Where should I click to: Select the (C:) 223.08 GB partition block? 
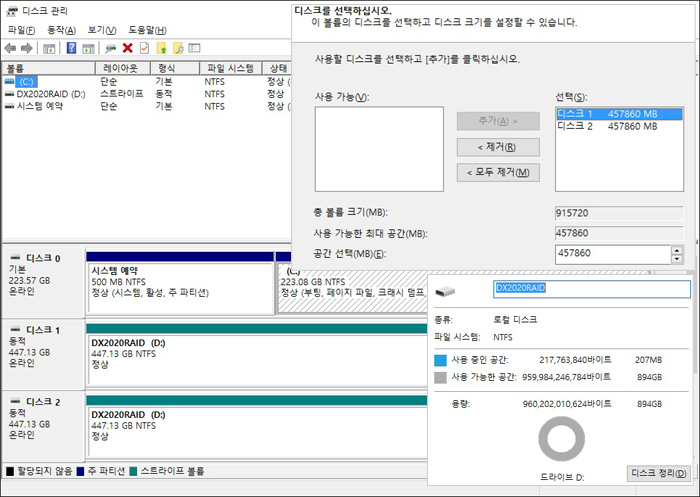pos(353,290)
